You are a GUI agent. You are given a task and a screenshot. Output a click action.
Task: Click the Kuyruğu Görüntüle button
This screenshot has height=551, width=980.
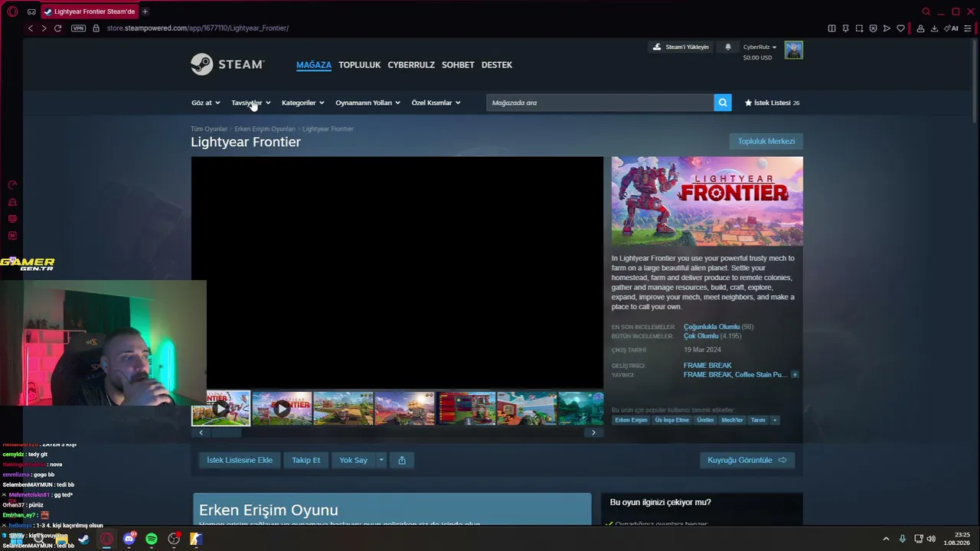coord(746,460)
